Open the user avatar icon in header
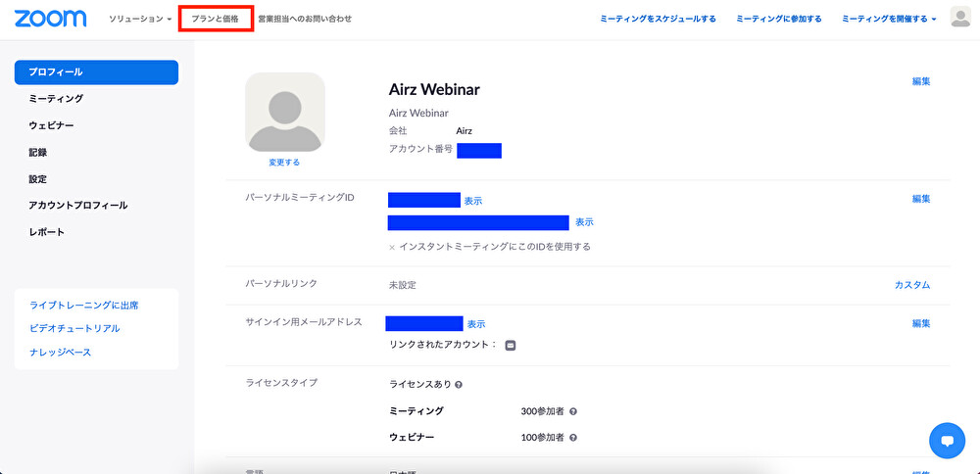Screen dimensions: 980x474 960,17
